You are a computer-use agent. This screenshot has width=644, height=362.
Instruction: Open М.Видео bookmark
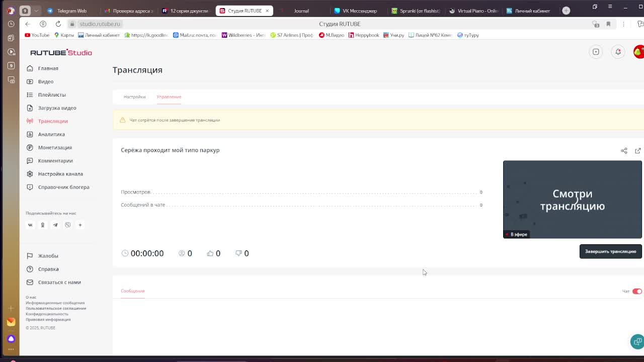(332, 35)
